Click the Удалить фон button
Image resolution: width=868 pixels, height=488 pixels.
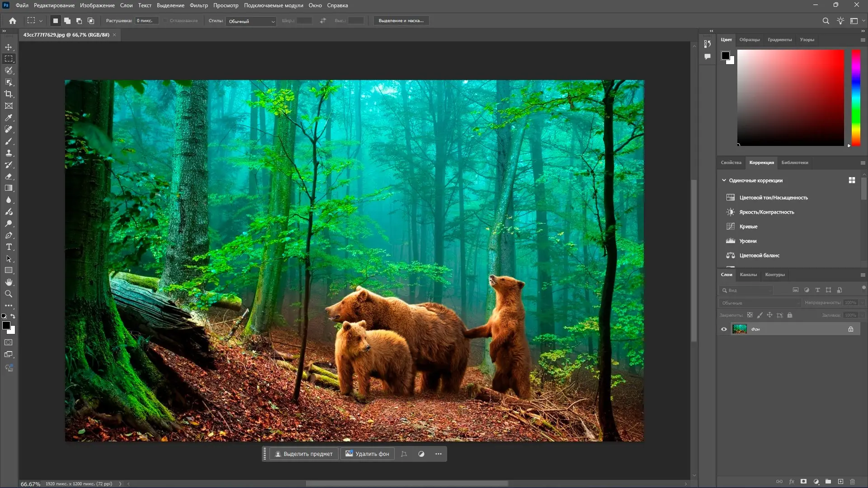tap(368, 454)
